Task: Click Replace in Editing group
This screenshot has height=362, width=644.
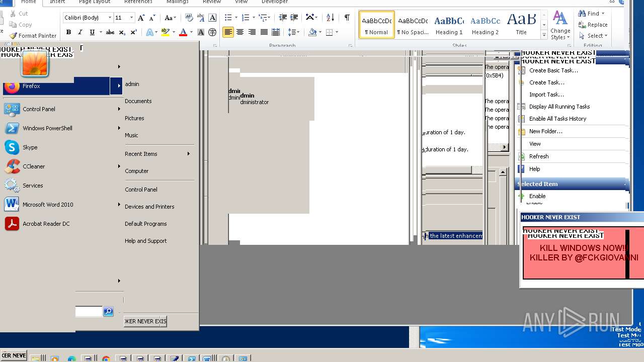Action: [593, 25]
